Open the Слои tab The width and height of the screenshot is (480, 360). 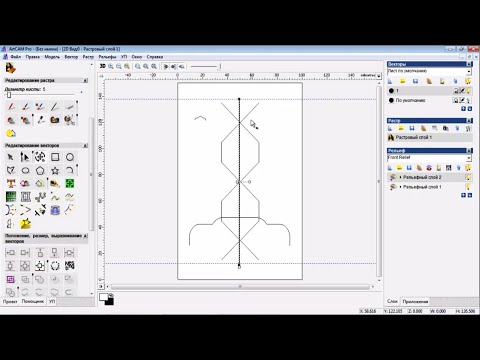[x=392, y=301]
